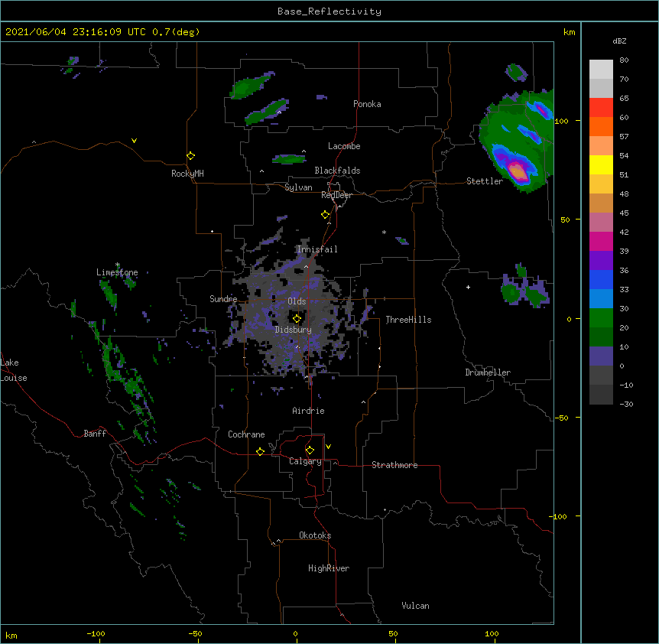The width and height of the screenshot is (659, 644).
Task: Click the Blackfalds city label
Action: coord(337,171)
